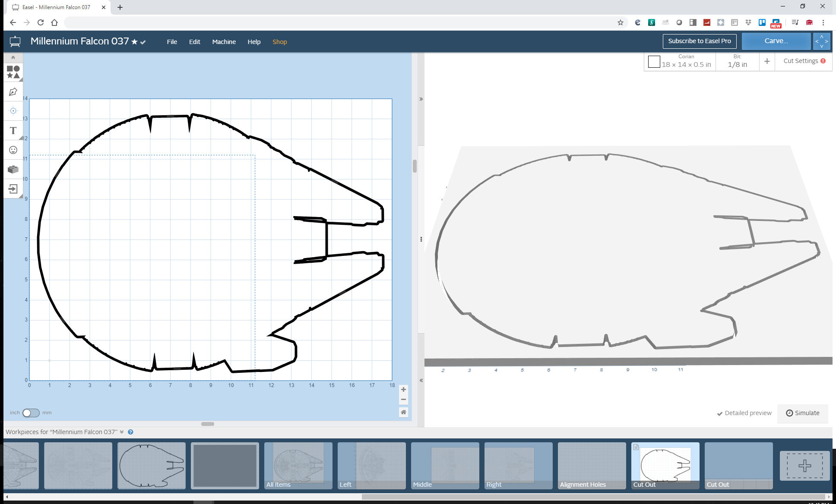Image resolution: width=836 pixels, height=504 pixels.
Task: Select the Text tool
Action: coord(13,130)
